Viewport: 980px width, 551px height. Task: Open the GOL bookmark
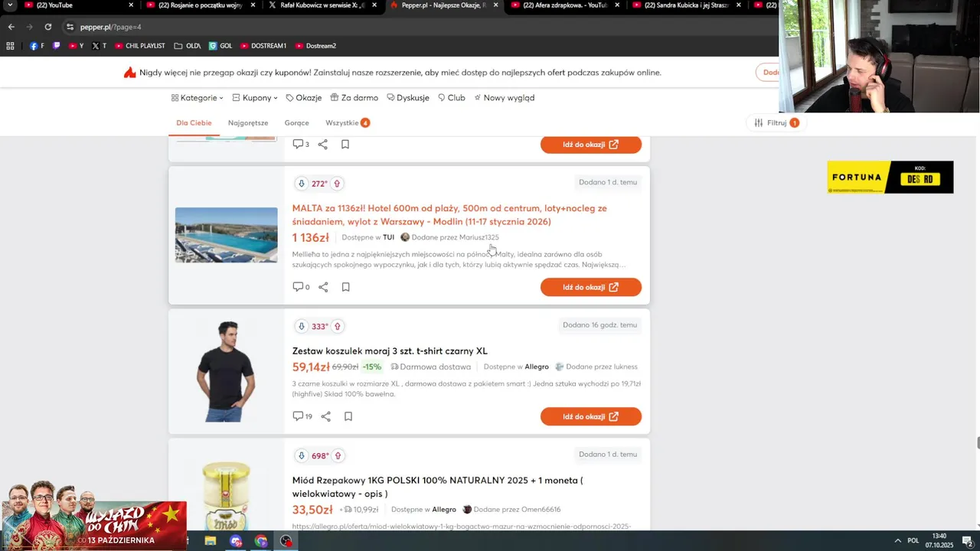220,46
